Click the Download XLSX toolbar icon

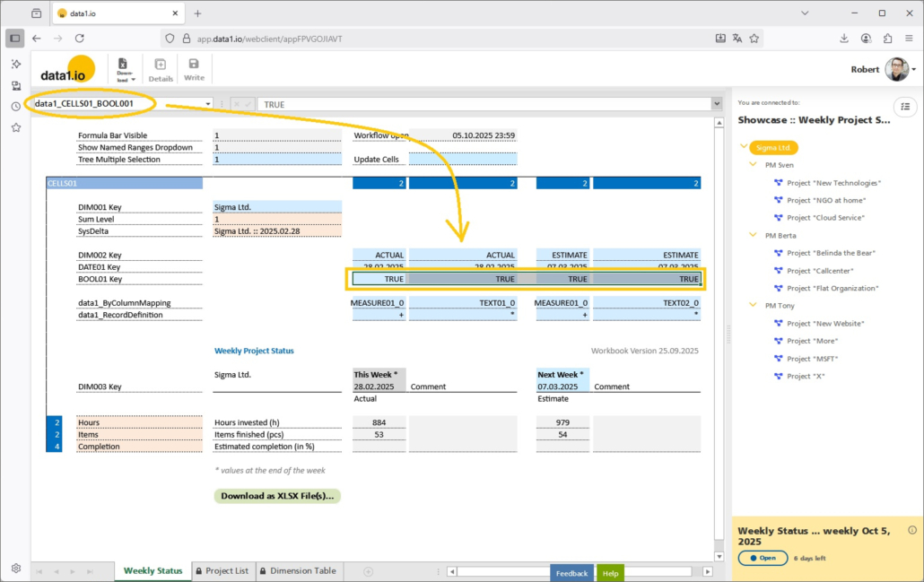[x=125, y=68]
